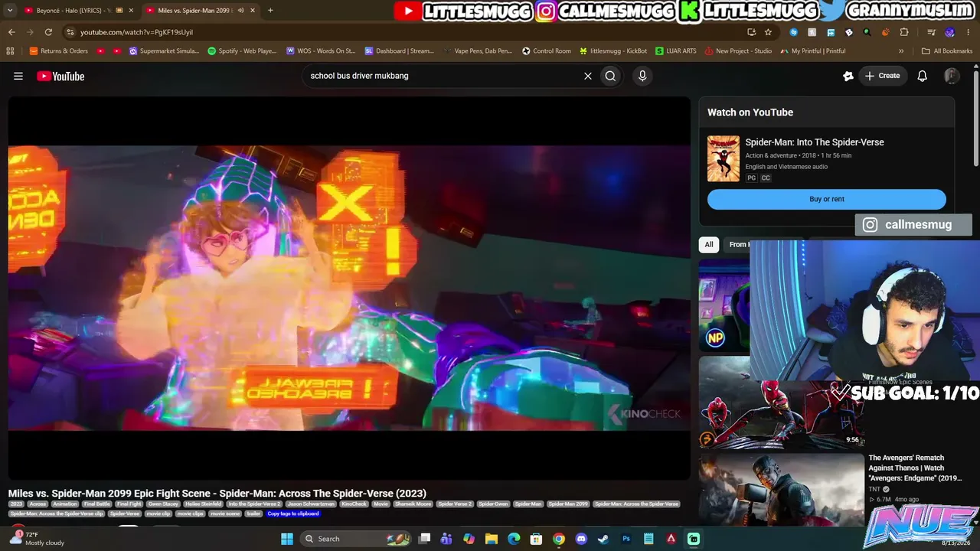This screenshot has width=980, height=551.
Task: Open Photoshop from the taskbar
Action: (626, 539)
